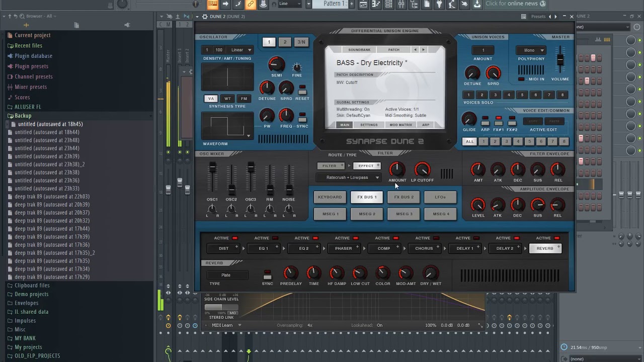644x362 pixels.
Task: Adjust the NOISE mixer fader
Action: 289,190
